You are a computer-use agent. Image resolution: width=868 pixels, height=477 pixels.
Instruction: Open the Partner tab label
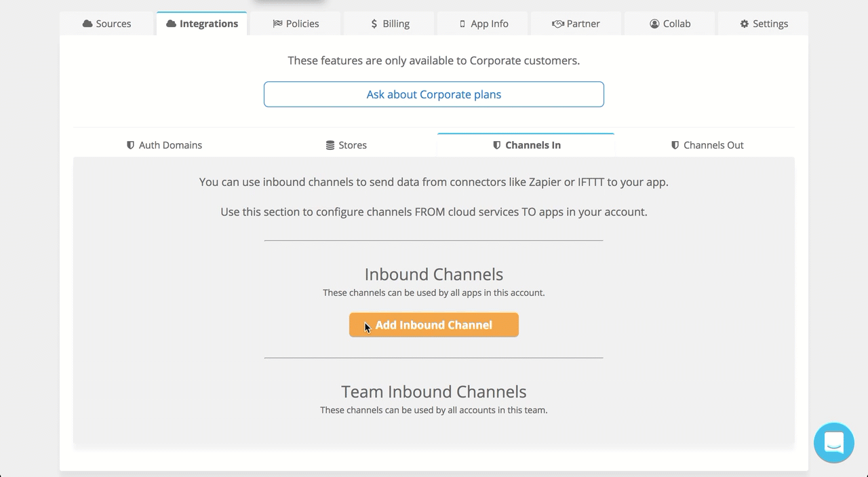tap(583, 24)
